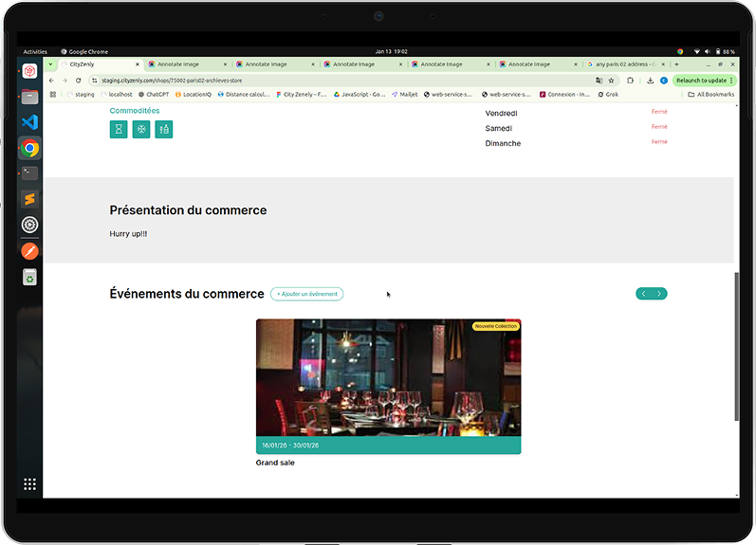
Task: Click the snowflake commodity icon
Action: (141, 129)
